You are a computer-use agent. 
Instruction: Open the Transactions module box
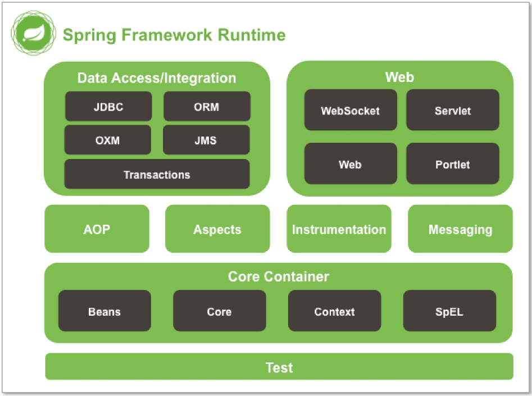tap(157, 174)
